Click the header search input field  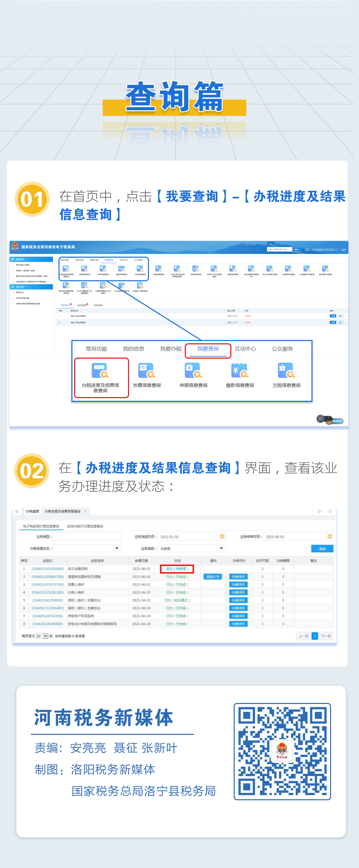(279, 249)
